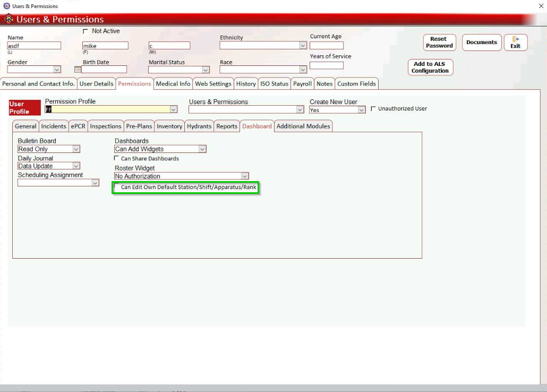The height and width of the screenshot is (392, 547).
Task: Select the Additional Modules tab
Action: click(303, 126)
